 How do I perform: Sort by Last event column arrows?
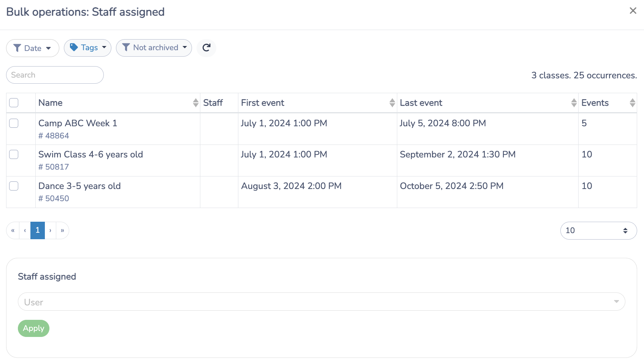[574, 103]
